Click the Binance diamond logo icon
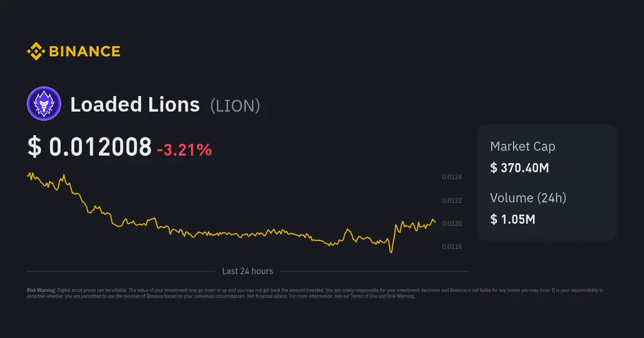Screen dimensions: 644x338 35,52
